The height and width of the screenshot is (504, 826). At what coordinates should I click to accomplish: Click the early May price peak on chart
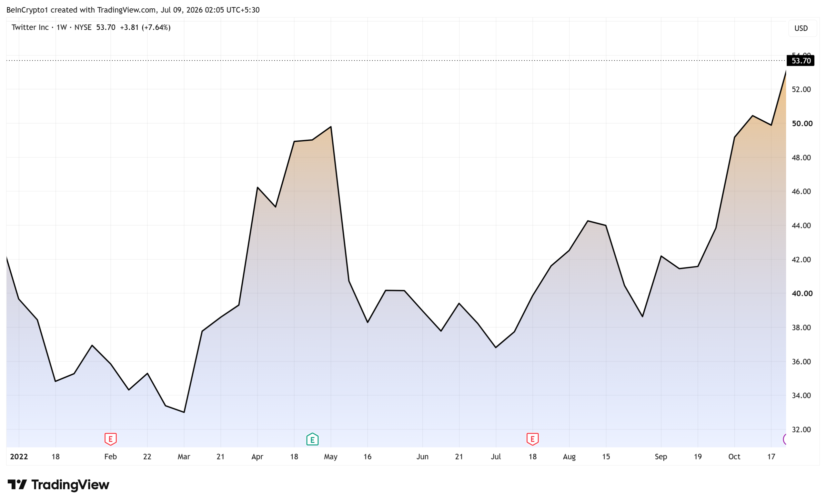(x=331, y=127)
